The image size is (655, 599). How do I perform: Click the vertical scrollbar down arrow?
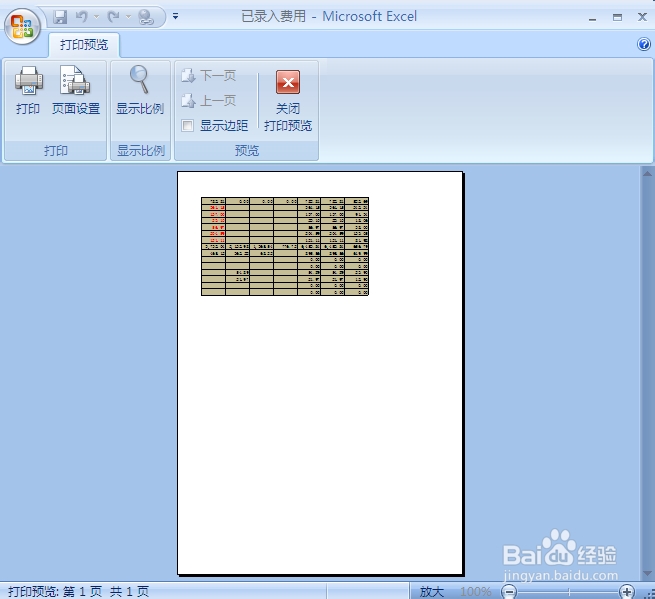point(647,574)
